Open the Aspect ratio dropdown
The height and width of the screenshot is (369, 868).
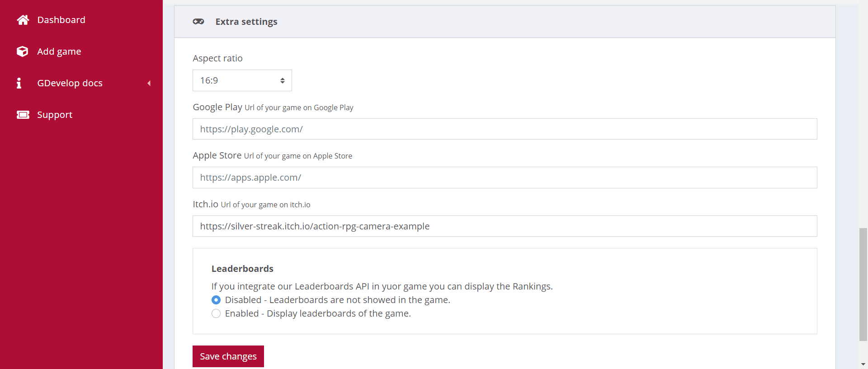[x=242, y=80]
